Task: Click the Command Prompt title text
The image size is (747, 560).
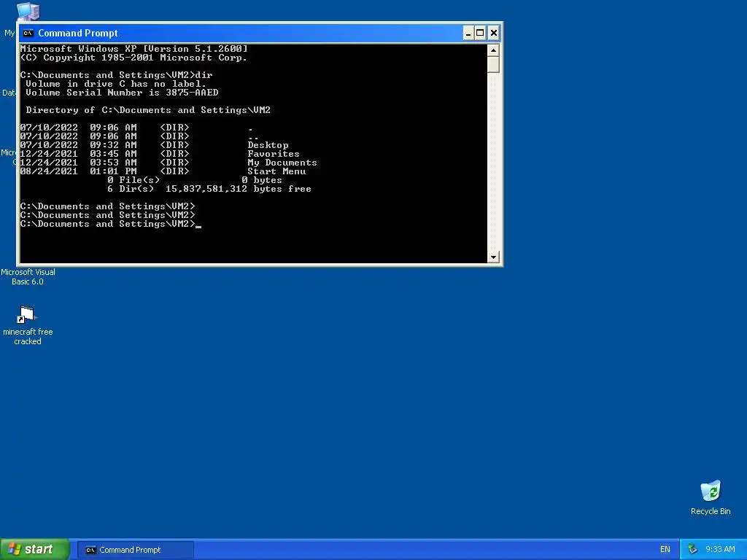Action: click(77, 33)
